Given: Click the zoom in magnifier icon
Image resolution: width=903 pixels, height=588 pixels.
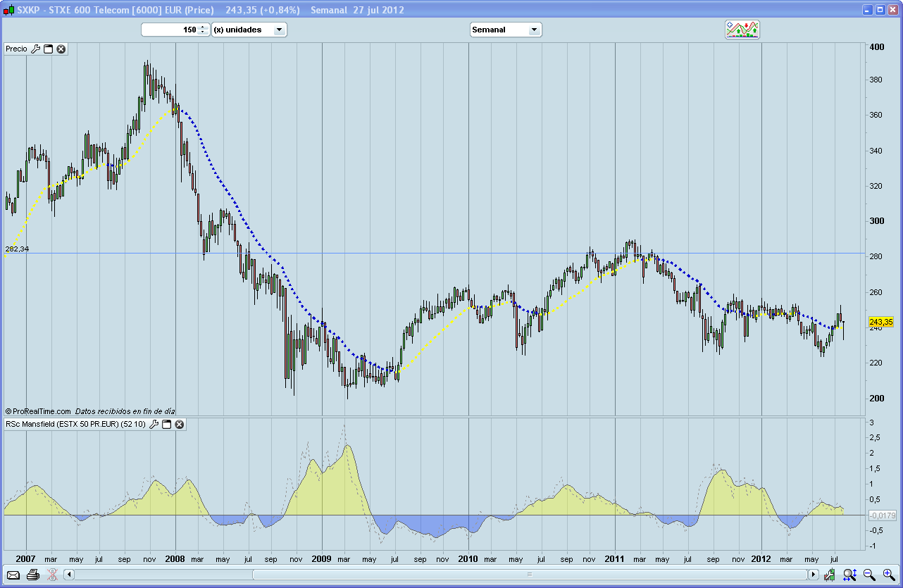Looking at the screenshot, I should [x=889, y=575].
